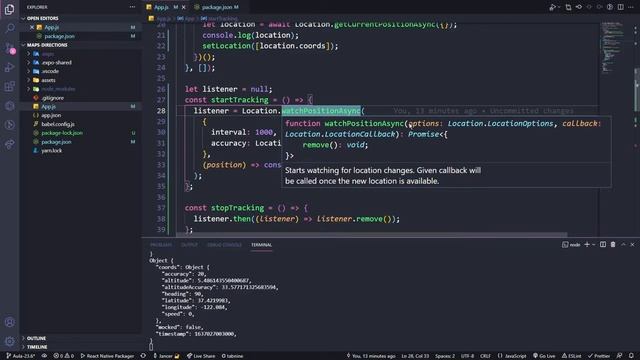Close the App.js editor tab
Viewport: 640px width, 360px height.
[184, 7]
